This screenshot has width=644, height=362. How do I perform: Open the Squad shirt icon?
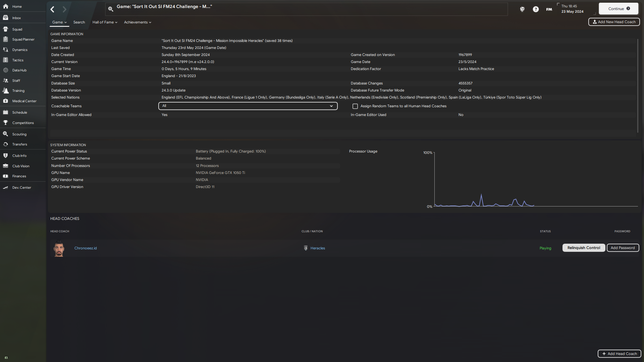[x=6, y=29]
